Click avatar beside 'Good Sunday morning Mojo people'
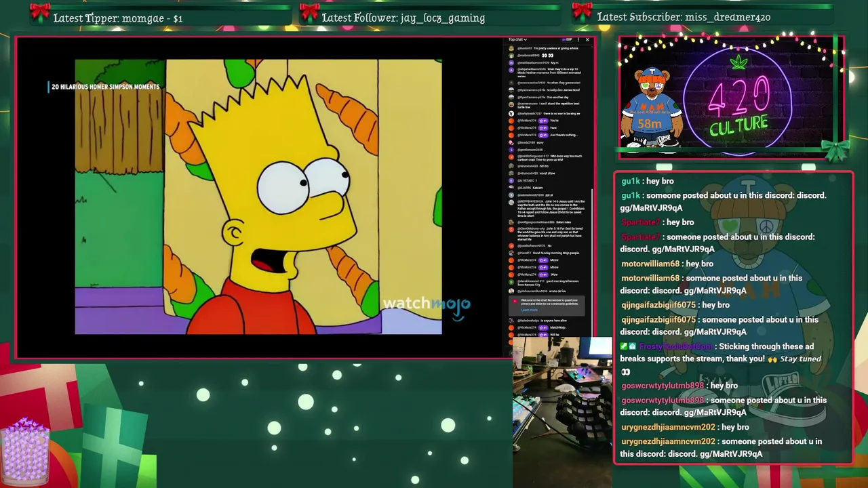 point(511,253)
